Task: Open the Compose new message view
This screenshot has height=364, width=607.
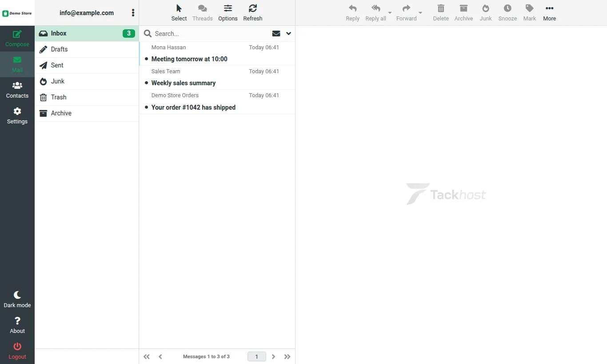Action: 17,39
